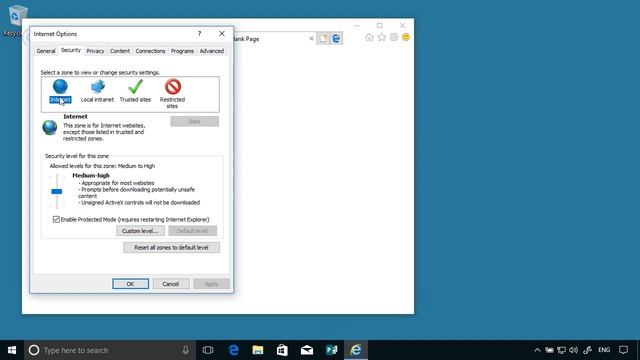Launch Microsoft Edge from the taskbar
The image size is (640, 360).
(x=233, y=350)
